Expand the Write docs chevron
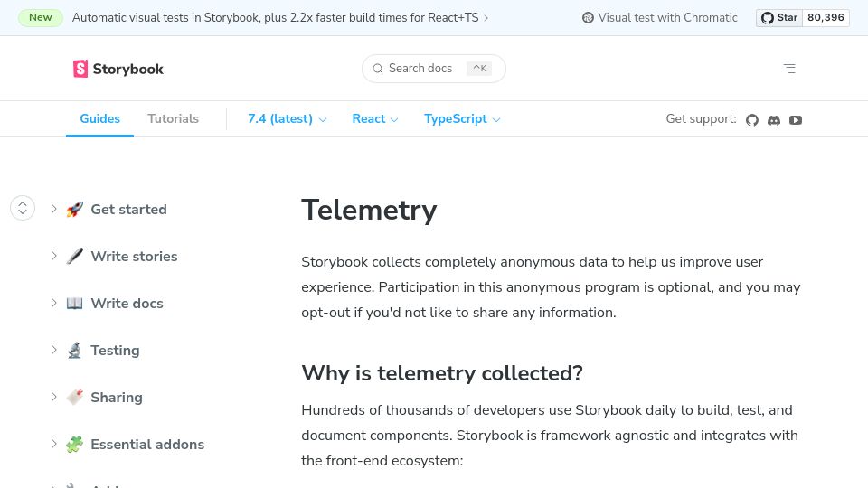Screen dimensions: 868x488 [x=53, y=303]
